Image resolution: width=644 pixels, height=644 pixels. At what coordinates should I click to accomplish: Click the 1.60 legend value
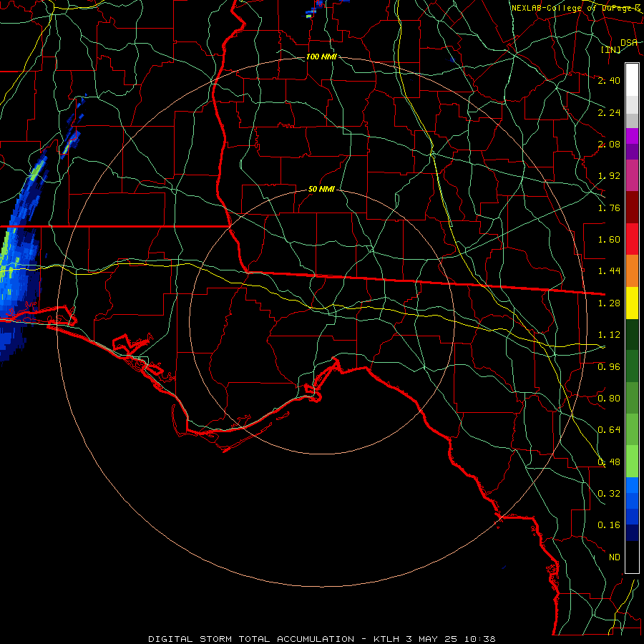(x=609, y=240)
